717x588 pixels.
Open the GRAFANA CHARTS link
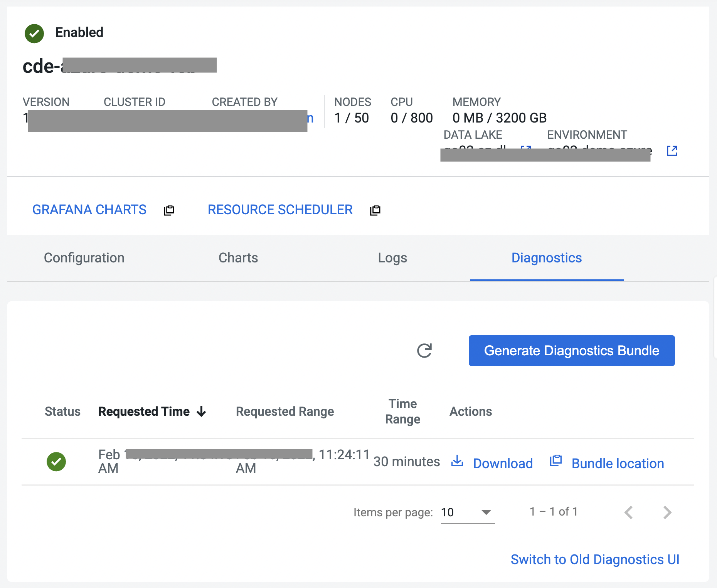pos(89,210)
